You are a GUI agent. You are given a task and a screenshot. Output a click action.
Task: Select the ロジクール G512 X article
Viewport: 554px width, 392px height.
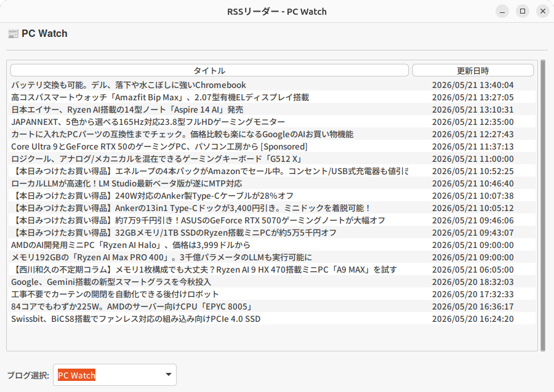tap(272, 159)
